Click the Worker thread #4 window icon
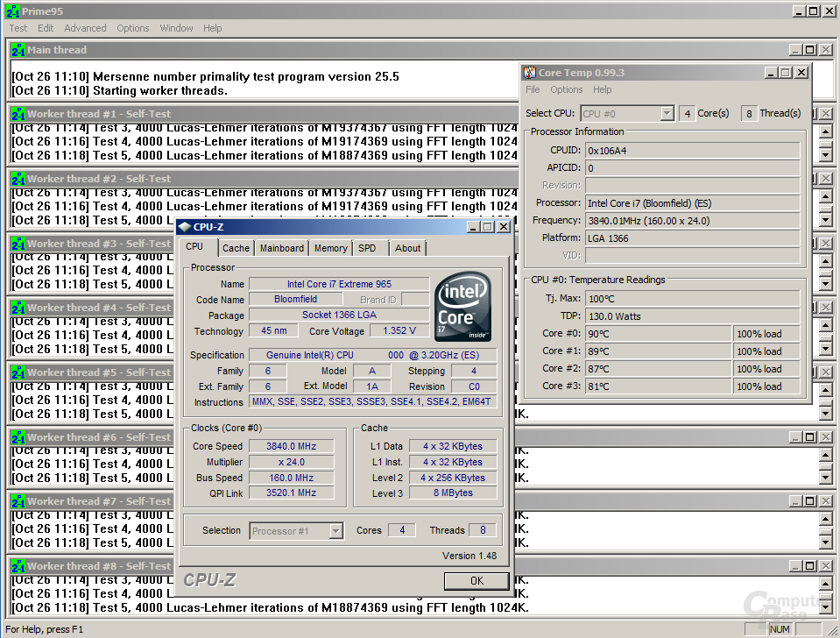This screenshot has height=638, width=840. point(18,308)
